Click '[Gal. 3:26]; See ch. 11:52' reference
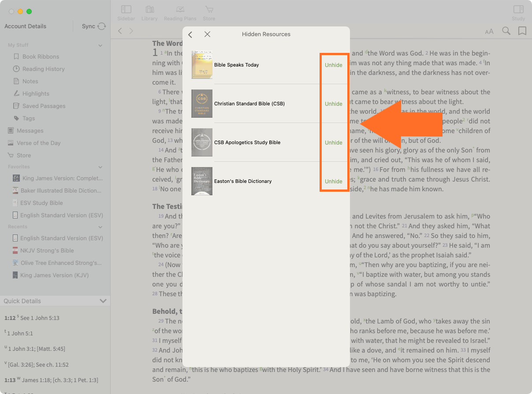The image size is (532, 394). click(x=38, y=364)
